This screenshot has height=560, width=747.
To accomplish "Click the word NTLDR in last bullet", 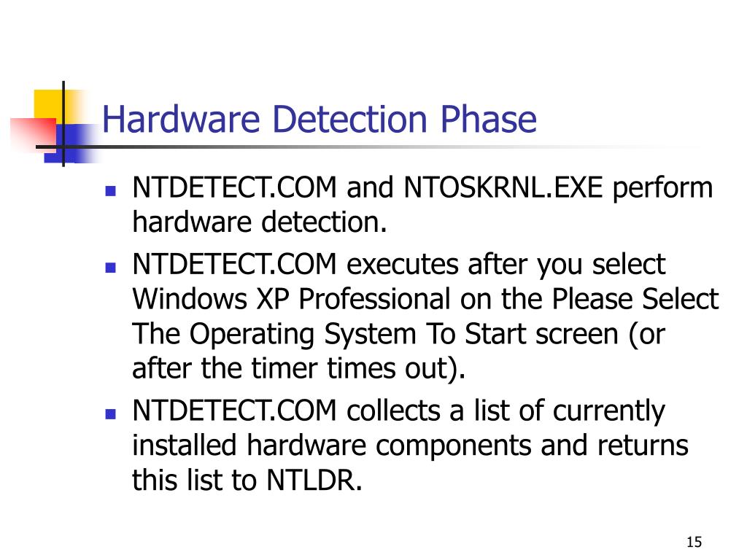I will [311, 480].
